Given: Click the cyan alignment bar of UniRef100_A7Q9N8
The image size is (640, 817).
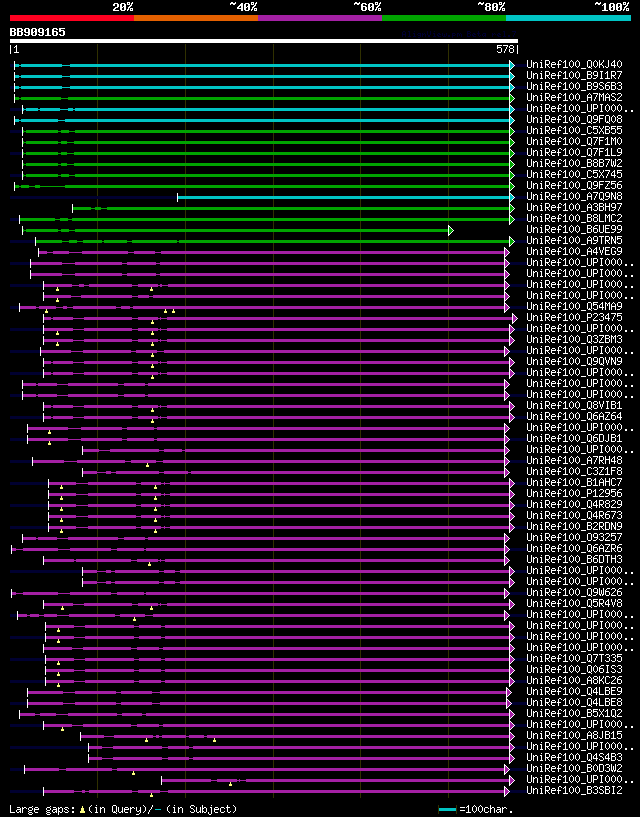Looking at the screenshot, I should click(344, 197).
